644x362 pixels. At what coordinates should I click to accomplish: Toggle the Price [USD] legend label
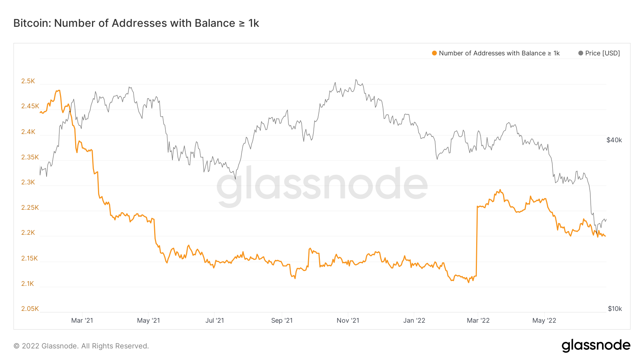pyautogui.click(x=602, y=53)
